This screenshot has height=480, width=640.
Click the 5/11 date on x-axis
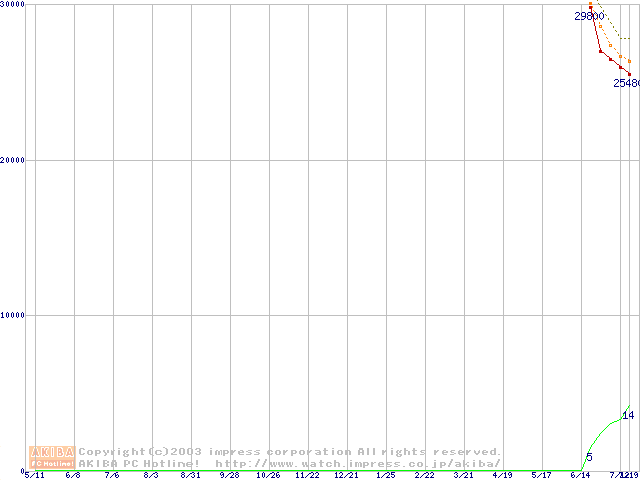coord(34,475)
